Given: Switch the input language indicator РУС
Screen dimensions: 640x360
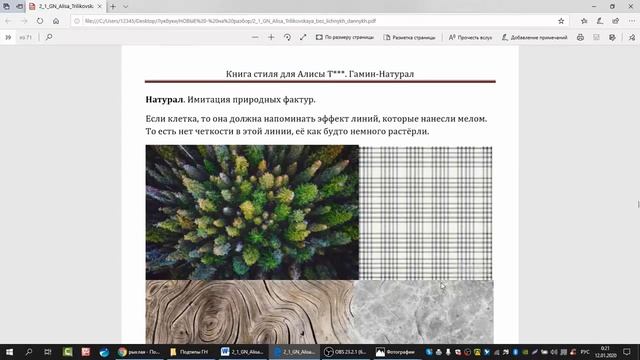Looking at the screenshot, I should coord(585,351).
